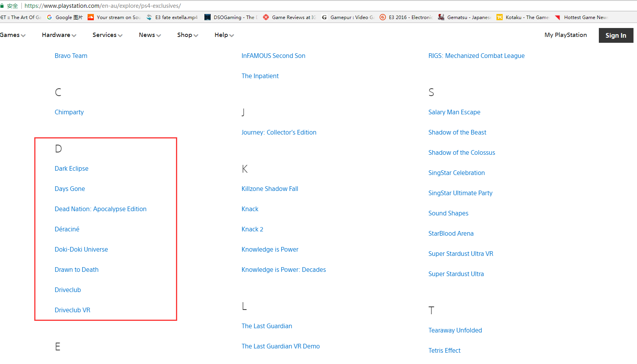Open the SingStar Ultimate Party link

(461, 193)
